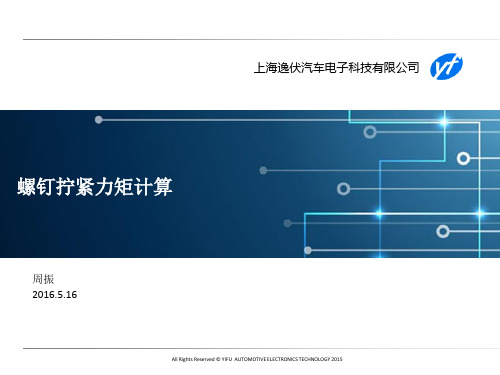Click the All Rights Reserved footer text

257,359
